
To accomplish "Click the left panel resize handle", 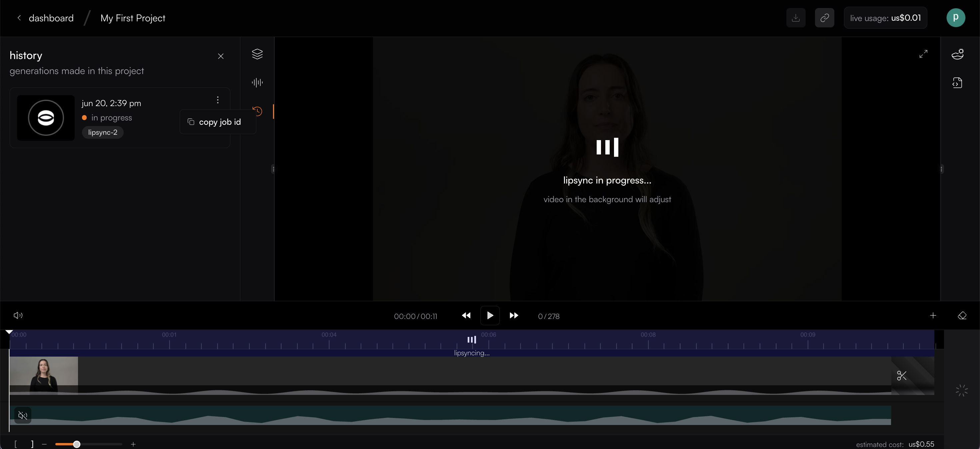I will click(x=273, y=169).
